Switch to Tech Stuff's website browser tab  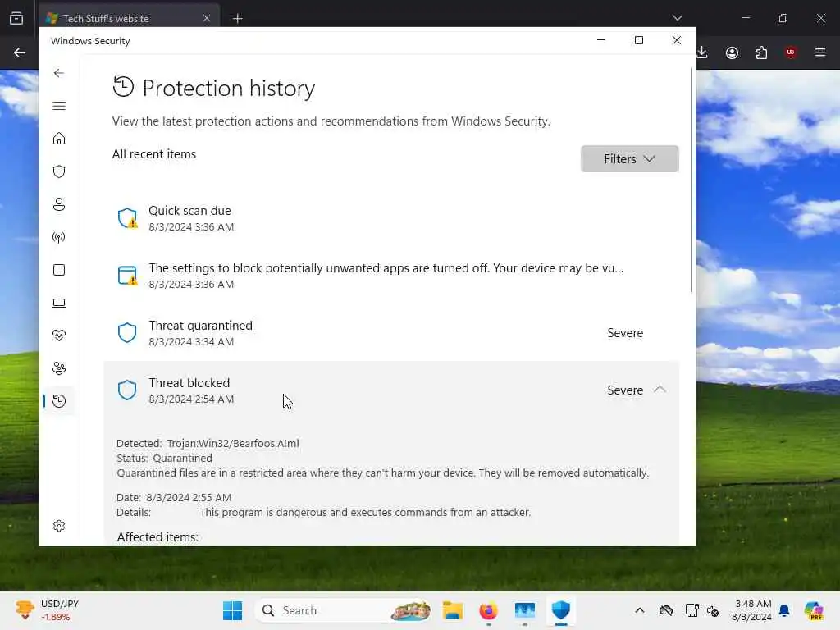pos(129,18)
